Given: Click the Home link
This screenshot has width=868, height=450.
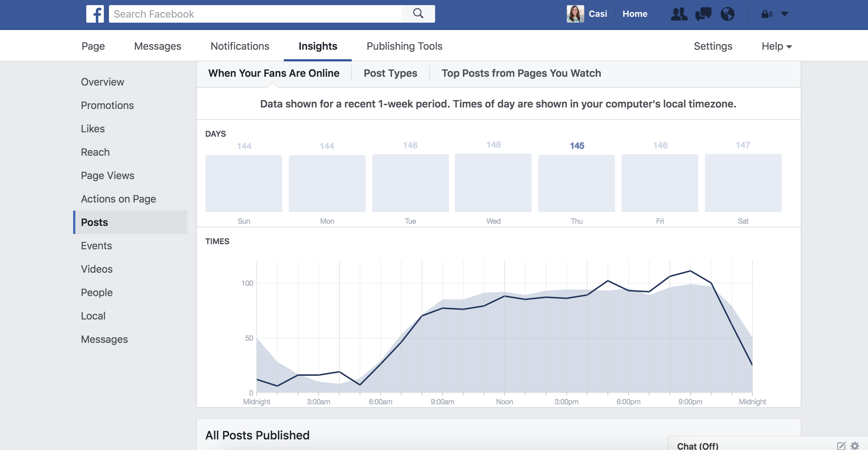Looking at the screenshot, I should 635,14.
